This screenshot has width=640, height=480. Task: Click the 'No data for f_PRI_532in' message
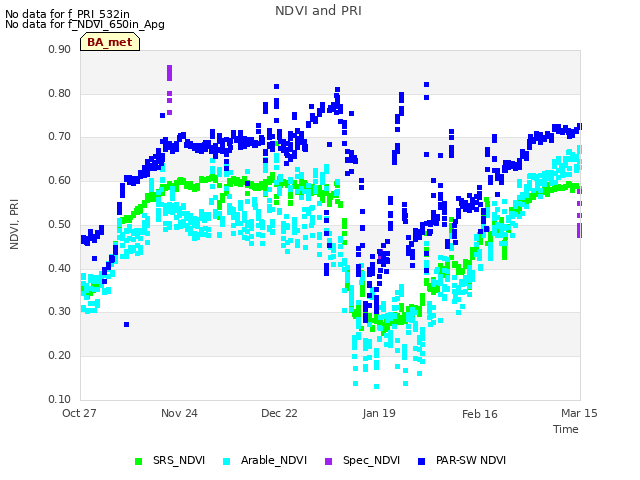tap(67, 14)
